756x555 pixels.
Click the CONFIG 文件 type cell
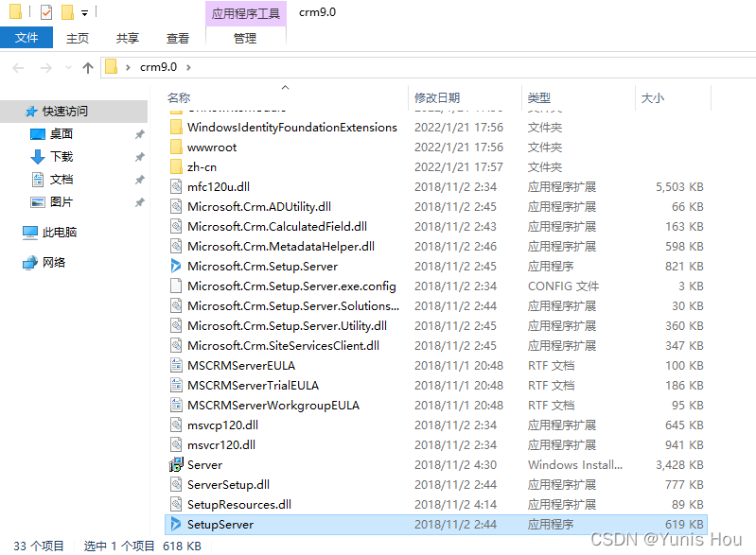563,286
